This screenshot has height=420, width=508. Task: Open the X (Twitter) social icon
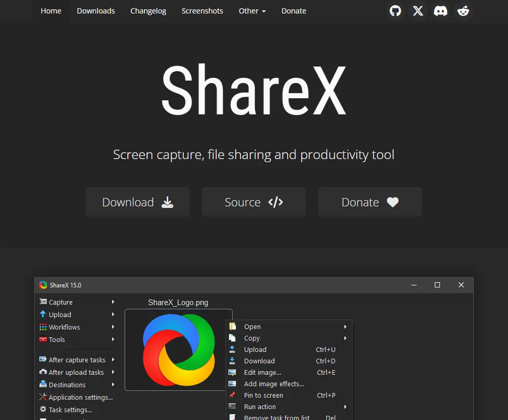click(418, 11)
